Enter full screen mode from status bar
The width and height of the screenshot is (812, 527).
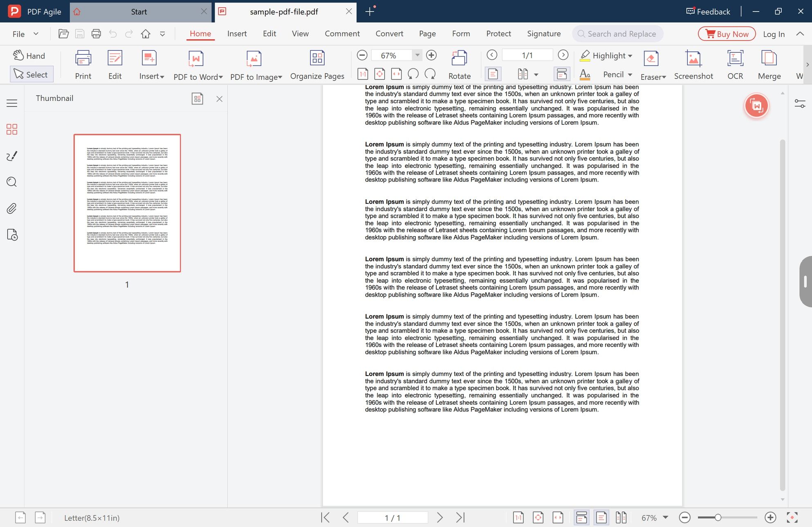pos(792,518)
